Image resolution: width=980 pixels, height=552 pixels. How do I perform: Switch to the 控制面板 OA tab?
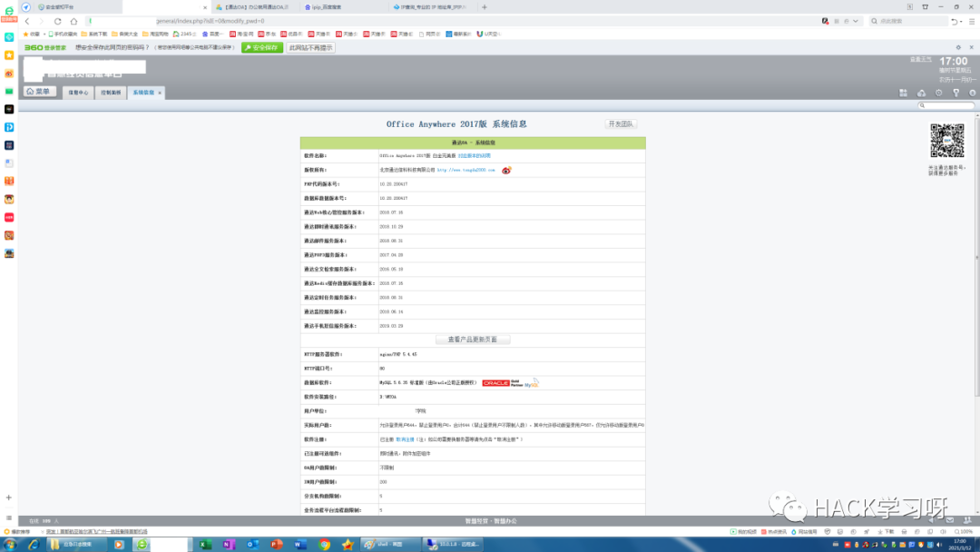point(111,93)
